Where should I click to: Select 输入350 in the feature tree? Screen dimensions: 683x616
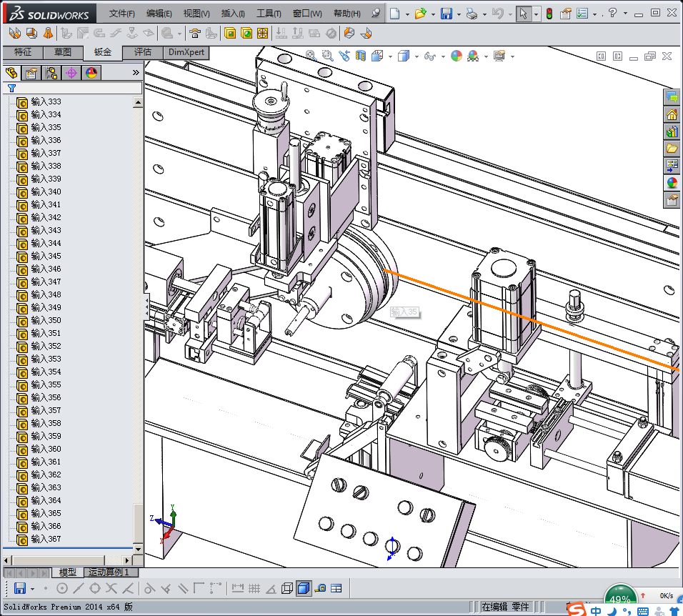(x=46, y=320)
